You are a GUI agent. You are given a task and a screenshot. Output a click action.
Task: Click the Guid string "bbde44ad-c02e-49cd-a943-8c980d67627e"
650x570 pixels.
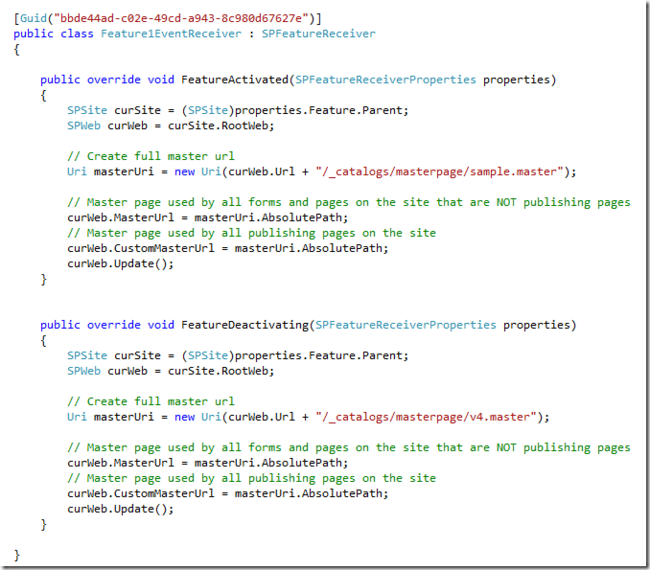pyautogui.click(x=182, y=18)
